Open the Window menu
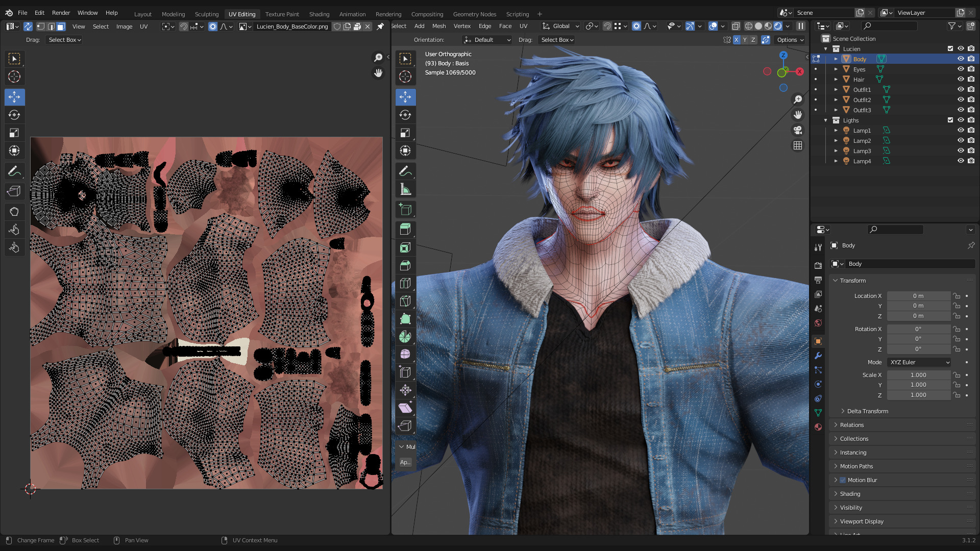This screenshot has width=980, height=551. (87, 13)
